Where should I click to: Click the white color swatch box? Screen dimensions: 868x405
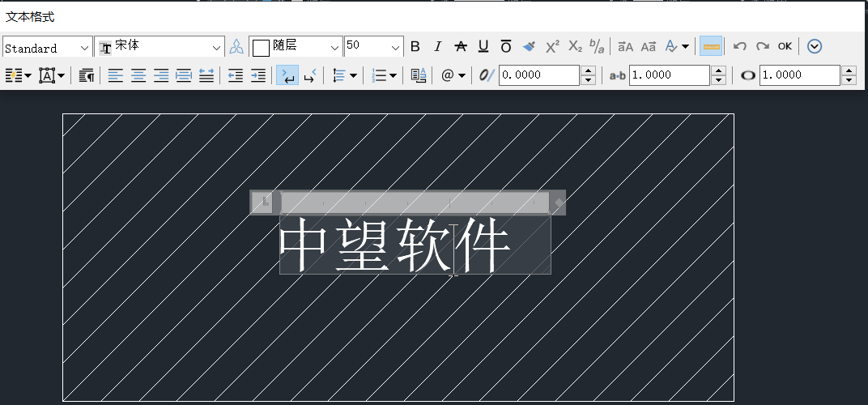coord(261,49)
